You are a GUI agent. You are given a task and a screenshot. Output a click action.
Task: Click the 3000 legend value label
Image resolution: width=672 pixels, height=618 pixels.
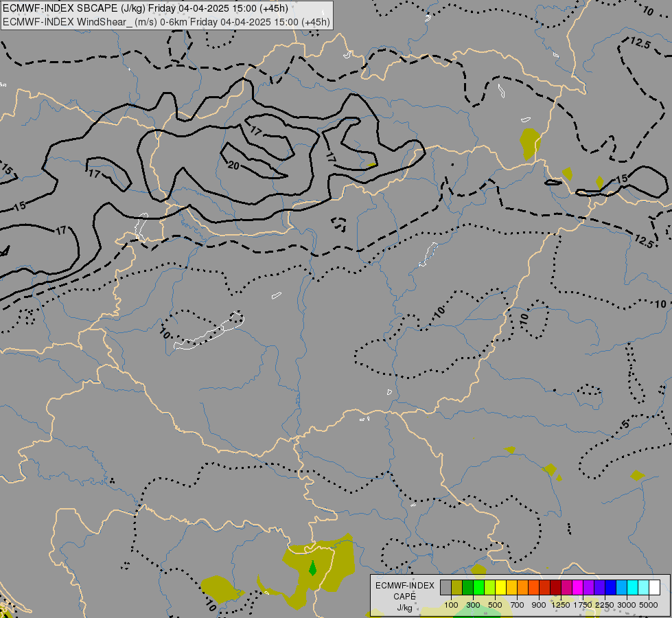(x=627, y=605)
